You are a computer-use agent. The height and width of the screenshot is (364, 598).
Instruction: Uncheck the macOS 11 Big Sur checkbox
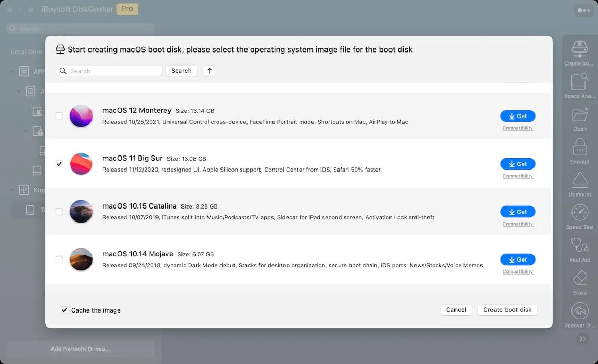(x=59, y=164)
